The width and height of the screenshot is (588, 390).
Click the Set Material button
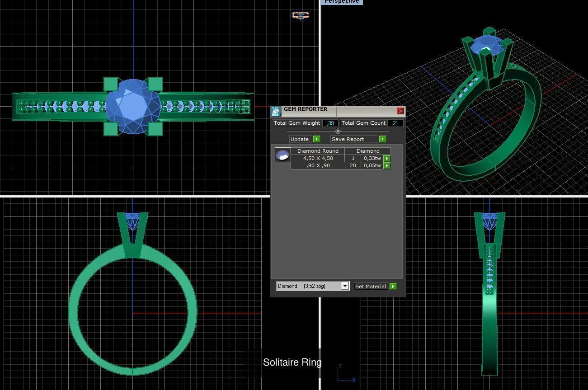[x=371, y=287]
